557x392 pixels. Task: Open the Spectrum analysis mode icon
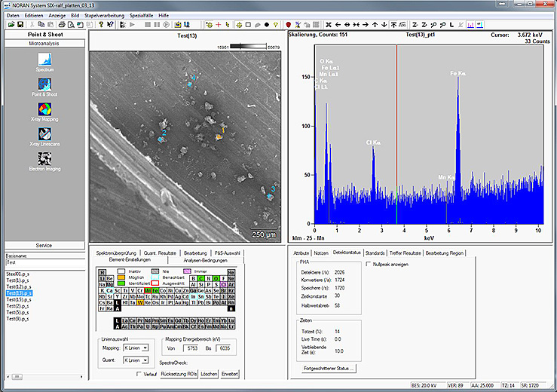click(x=44, y=60)
